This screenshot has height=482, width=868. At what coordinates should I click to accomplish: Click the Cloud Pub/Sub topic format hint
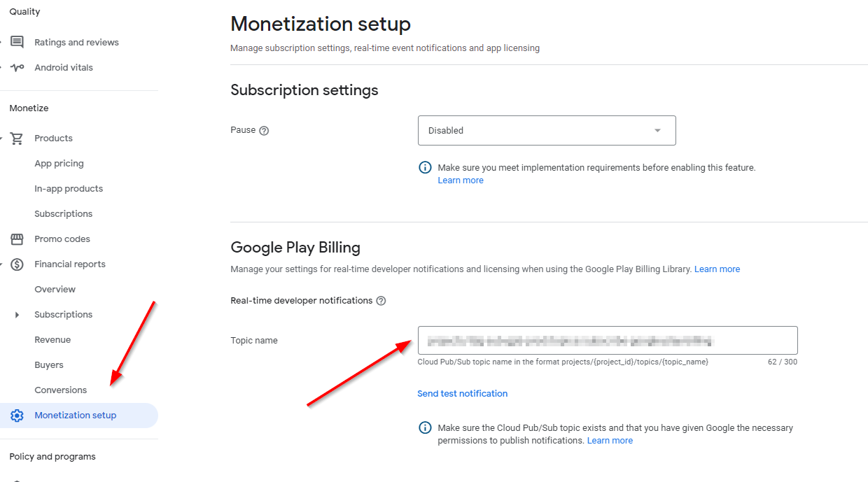click(563, 362)
